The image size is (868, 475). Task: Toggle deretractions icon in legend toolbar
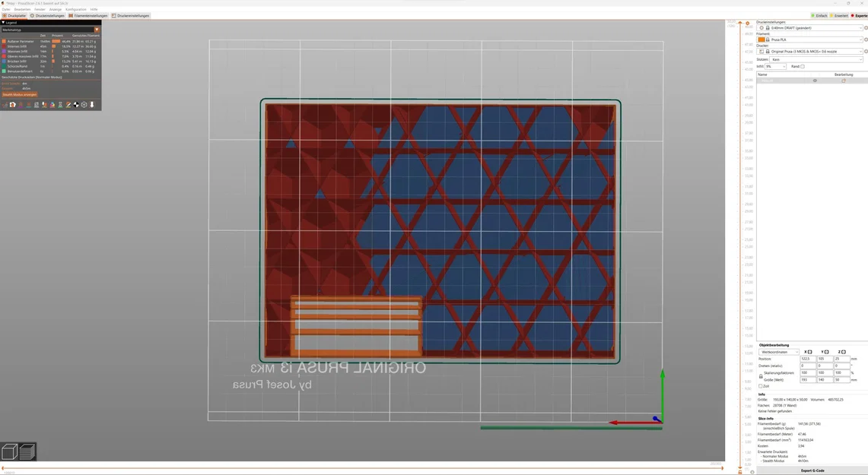29,105
